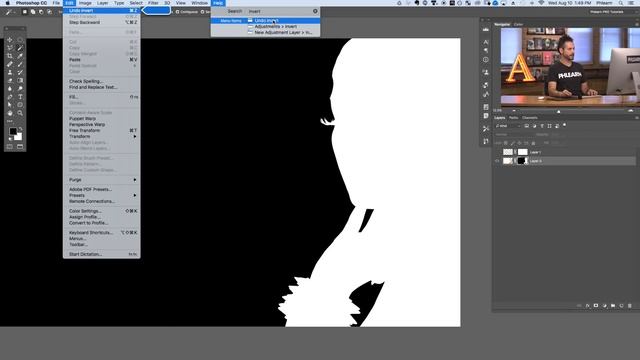Open Color Settings
The height and width of the screenshot is (360, 640).
point(102,211)
